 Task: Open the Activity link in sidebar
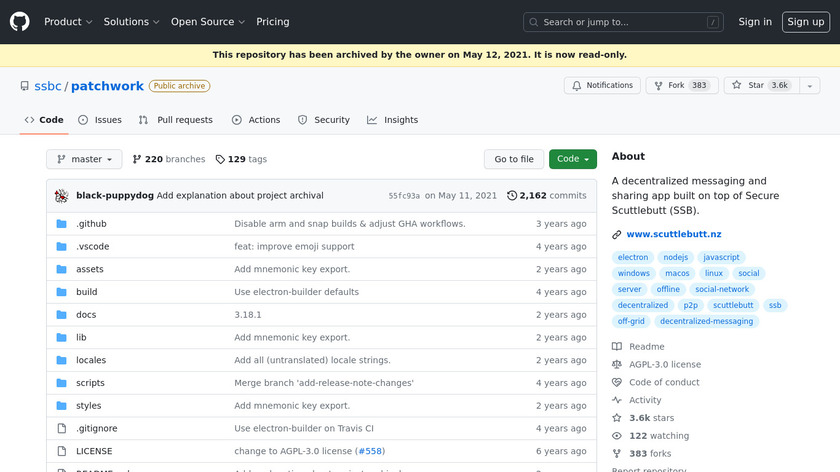point(645,400)
